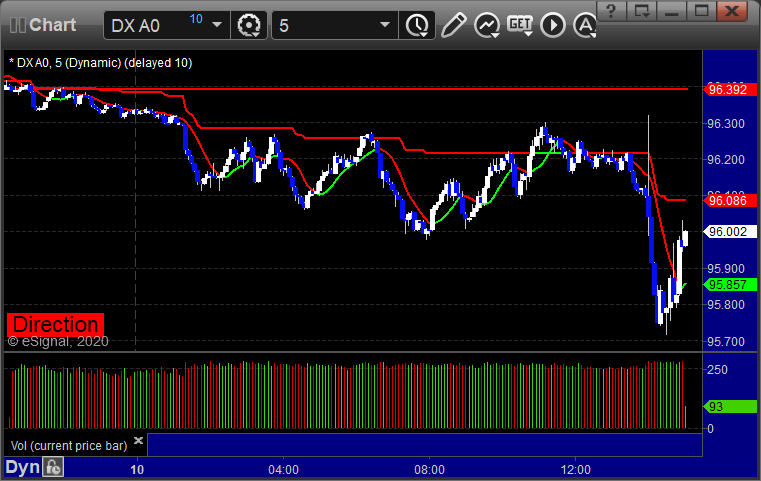Start bar replay with the play icon
Image resolution: width=761 pixels, height=481 pixels.
pos(553,25)
